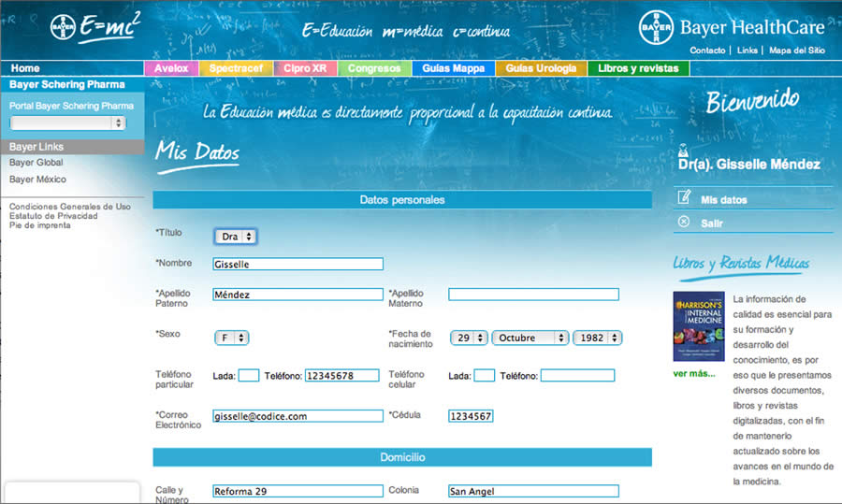This screenshot has height=504, width=842.
Task: Click the Dr(a). Gisselle Méndez name
Action: 749,165
